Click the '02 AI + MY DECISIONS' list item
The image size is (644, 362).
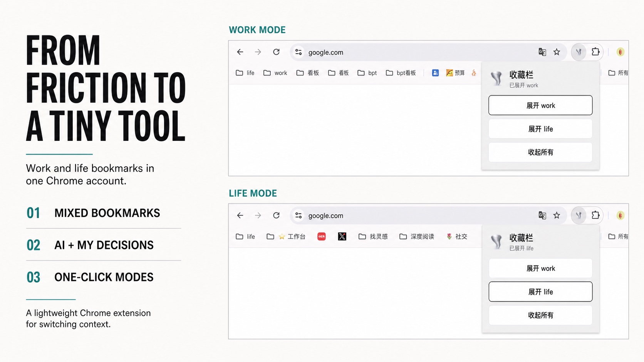[90, 245]
